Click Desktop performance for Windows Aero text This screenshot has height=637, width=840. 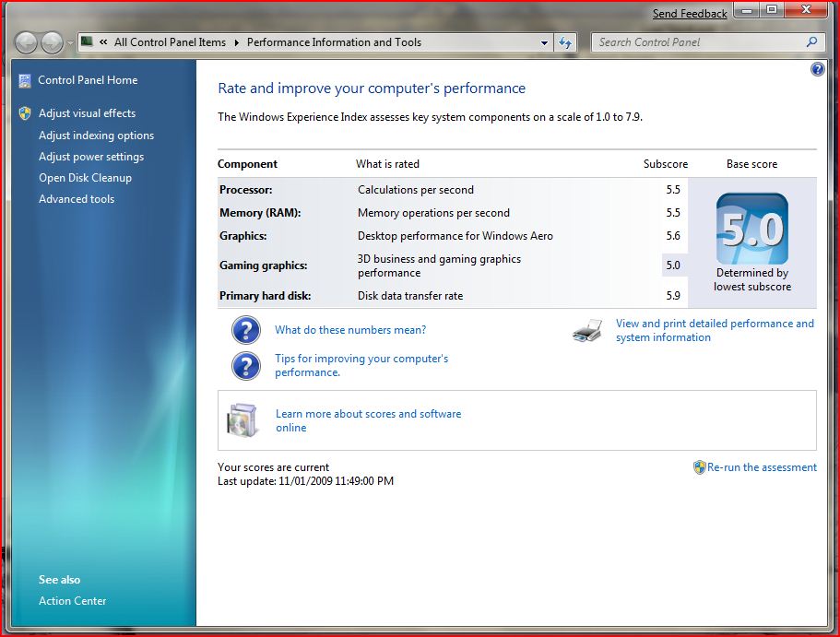pos(455,236)
